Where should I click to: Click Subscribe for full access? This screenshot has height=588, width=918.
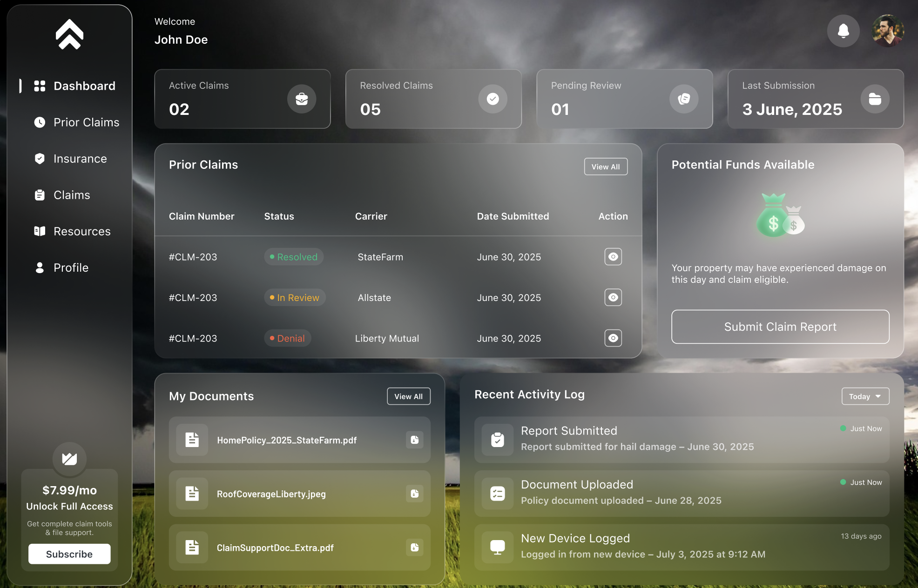69,554
